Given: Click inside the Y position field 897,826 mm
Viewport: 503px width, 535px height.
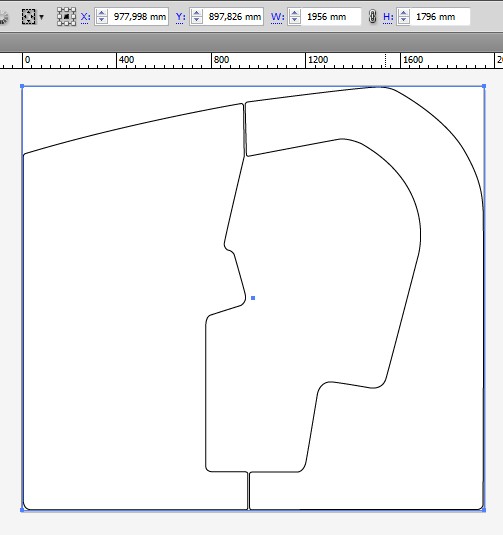Looking at the screenshot, I should tap(234, 16).
